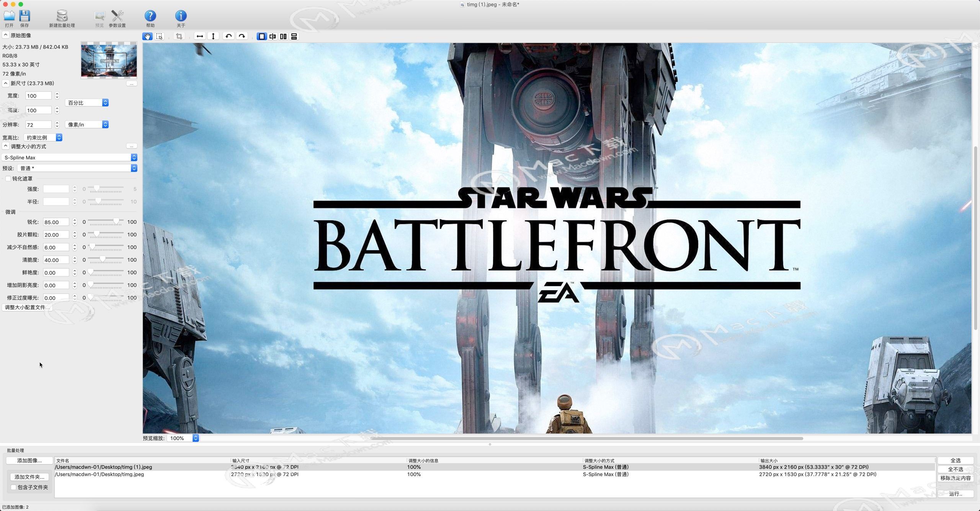The height and width of the screenshot is (511, 980).
Task: Click the 宽度 width input field
Action: click(38, 96)
